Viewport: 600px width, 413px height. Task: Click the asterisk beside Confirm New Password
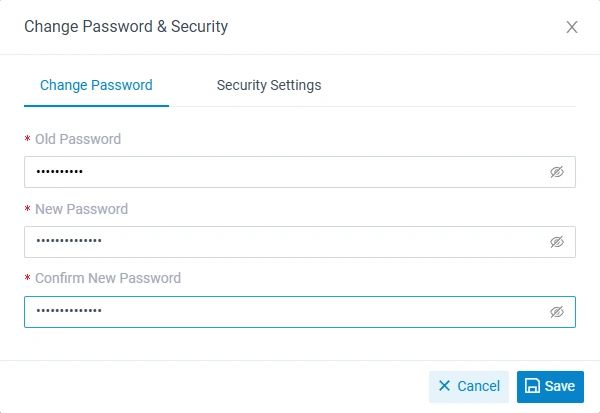pos(28,279)
